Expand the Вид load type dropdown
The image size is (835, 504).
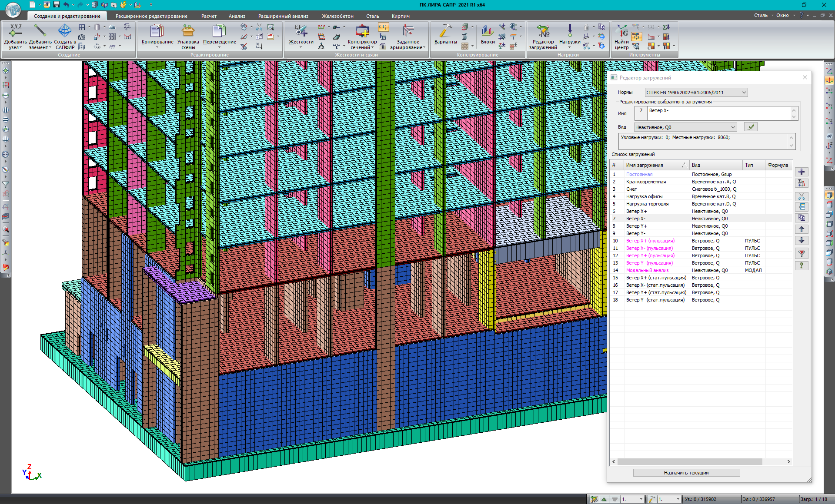coord(733,127)
